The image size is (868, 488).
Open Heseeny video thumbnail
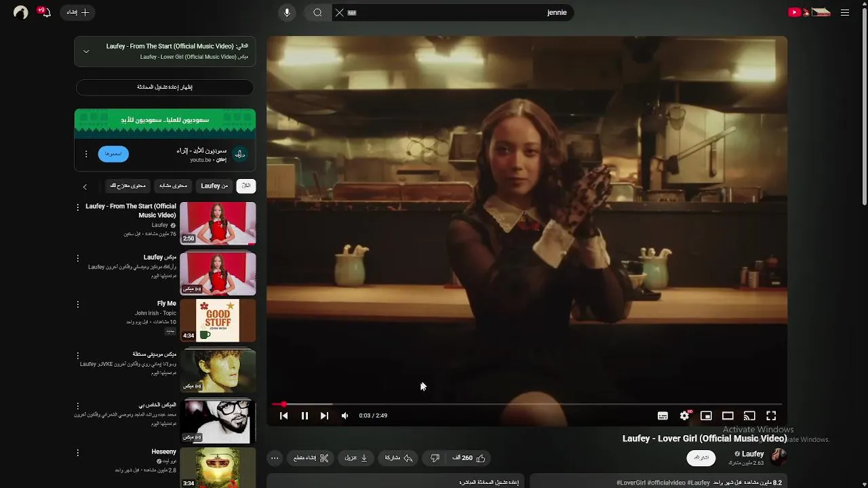pos(218,468)
